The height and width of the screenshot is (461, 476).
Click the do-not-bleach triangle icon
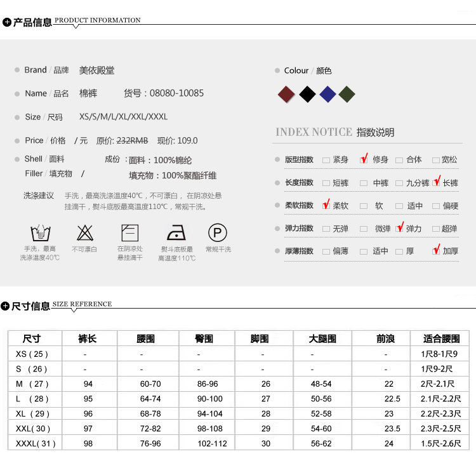point(84,232)
